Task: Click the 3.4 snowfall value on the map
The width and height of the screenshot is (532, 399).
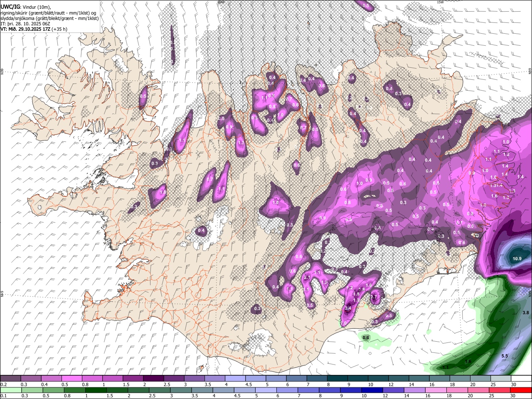Action: [348, 308]
